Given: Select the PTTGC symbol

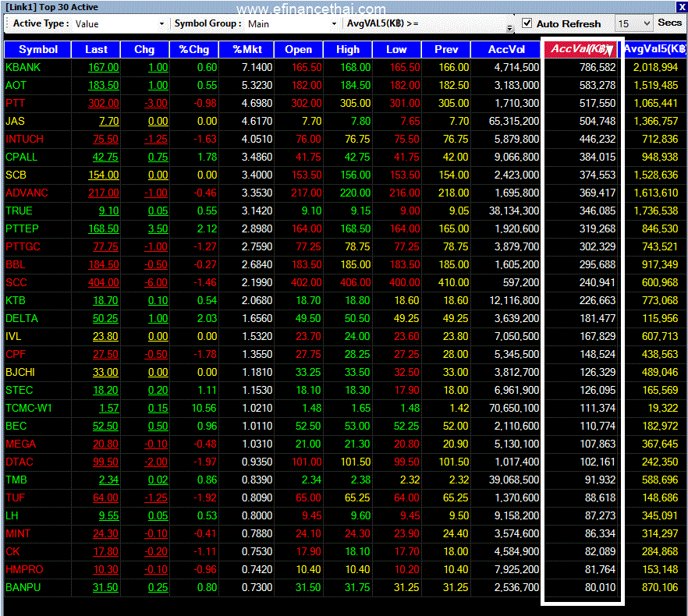Looking at the screenshot, I should click(x=23, y=247).
